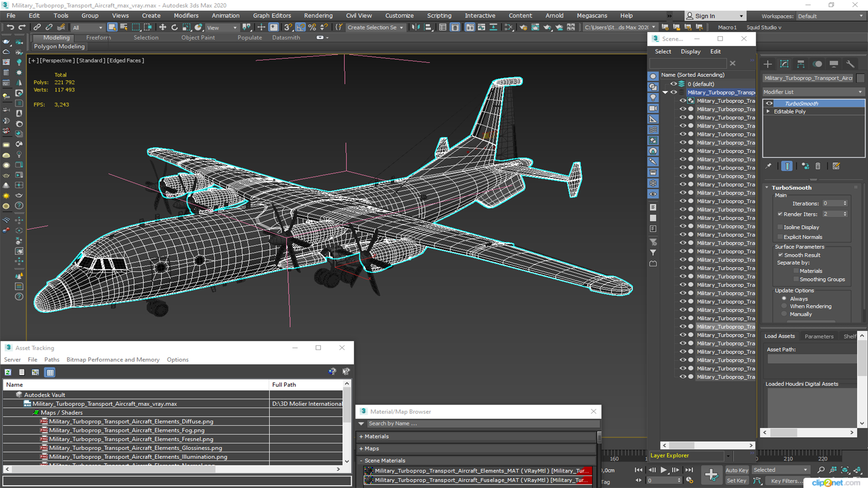The height and width of the screenshot is (488, 868).
Task: Click the Auto Key button
Action: (737, 470)
